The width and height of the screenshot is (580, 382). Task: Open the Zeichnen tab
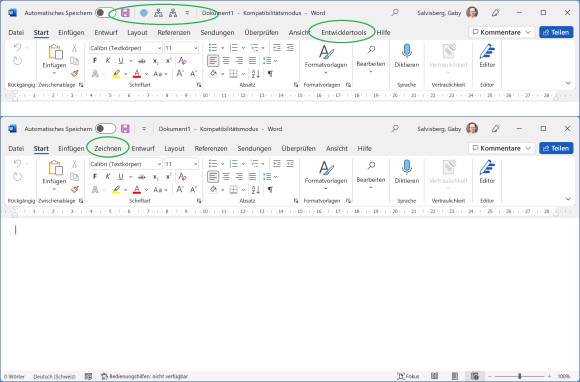coord(108,148)
